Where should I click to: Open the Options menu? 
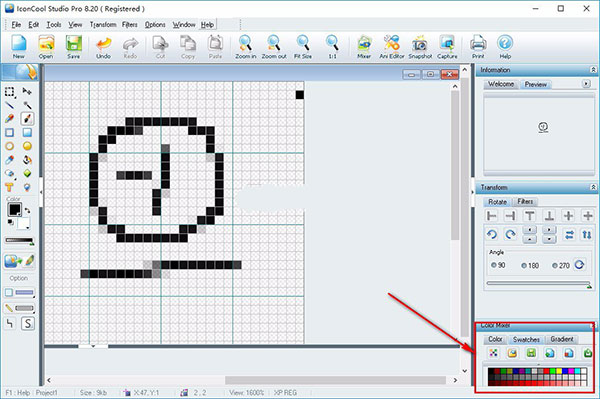155,24
